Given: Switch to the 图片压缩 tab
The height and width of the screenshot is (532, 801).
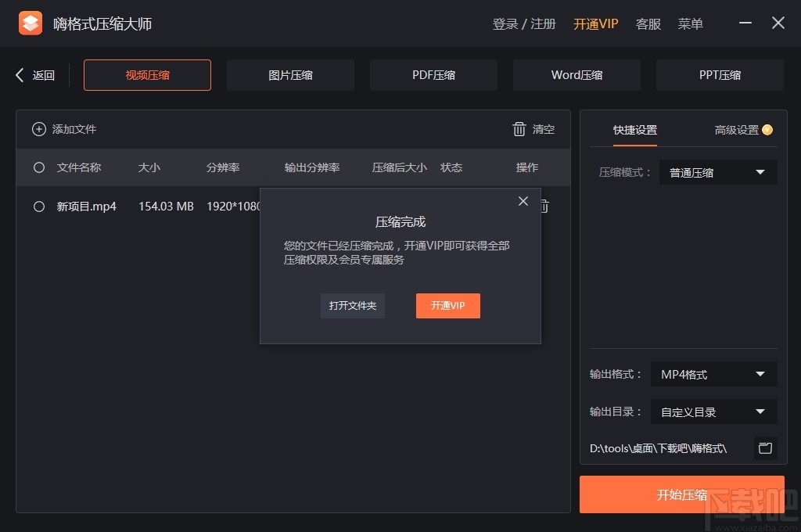Looking at the screenshot, I should [290, 74].
